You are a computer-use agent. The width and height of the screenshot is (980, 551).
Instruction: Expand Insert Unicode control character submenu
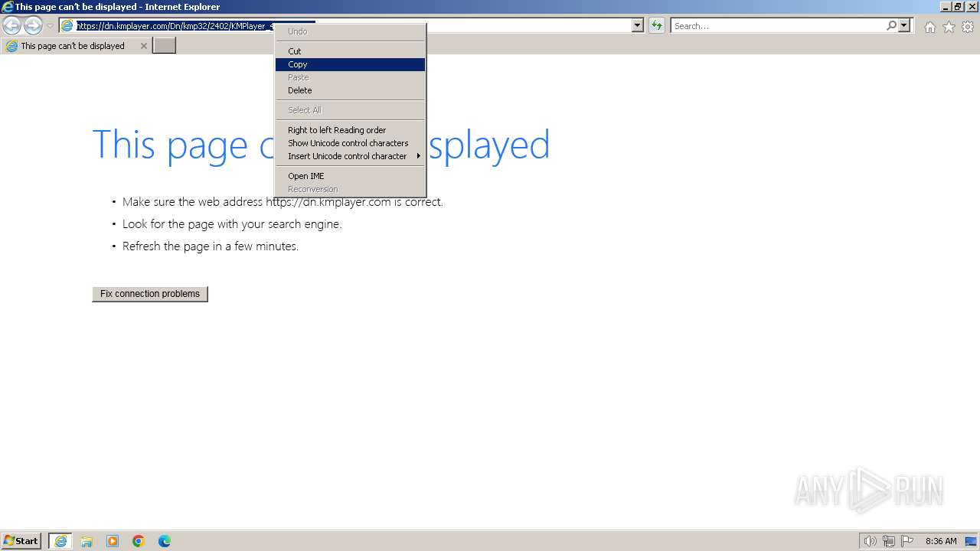350,156
